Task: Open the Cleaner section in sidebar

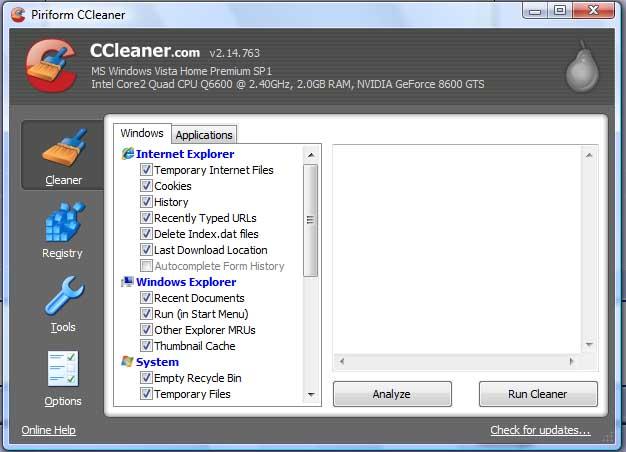Action: [x=63, y=155]
